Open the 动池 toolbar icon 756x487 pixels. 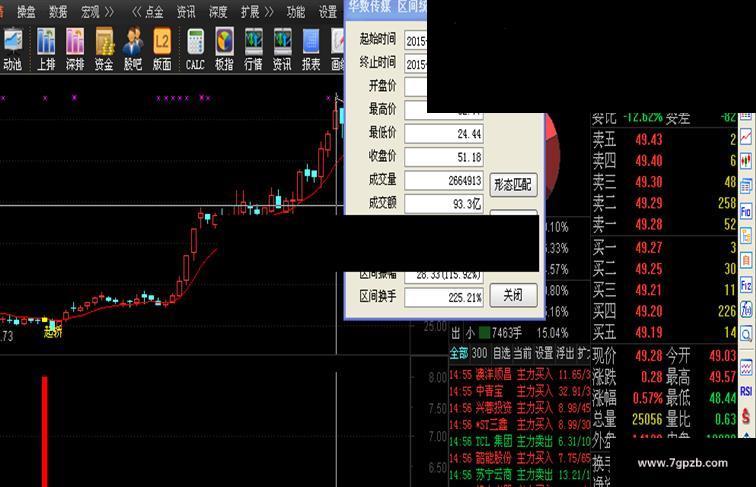(x=12, y=49)
